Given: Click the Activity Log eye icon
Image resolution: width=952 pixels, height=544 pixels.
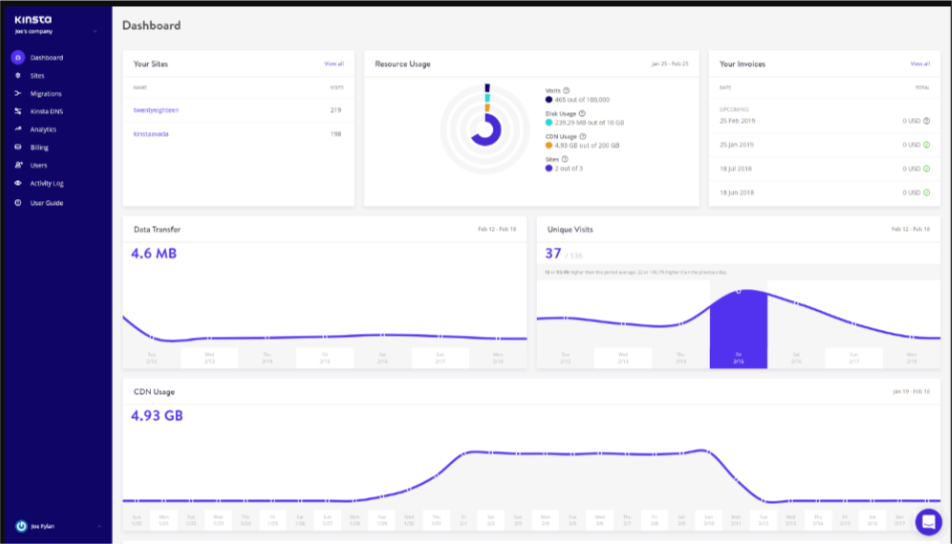Looking at the screenshot, I should pos(18,183).
